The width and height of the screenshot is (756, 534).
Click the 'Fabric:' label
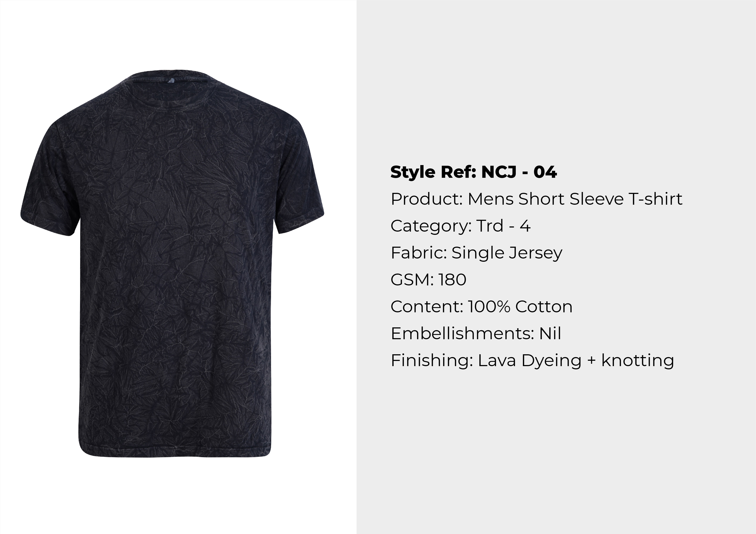[418, 253]
